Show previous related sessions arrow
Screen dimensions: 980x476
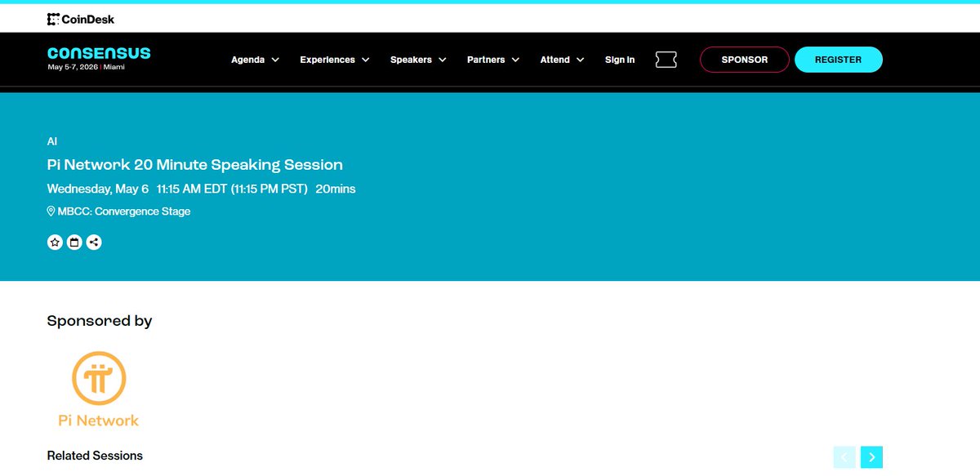pos(844,457)
